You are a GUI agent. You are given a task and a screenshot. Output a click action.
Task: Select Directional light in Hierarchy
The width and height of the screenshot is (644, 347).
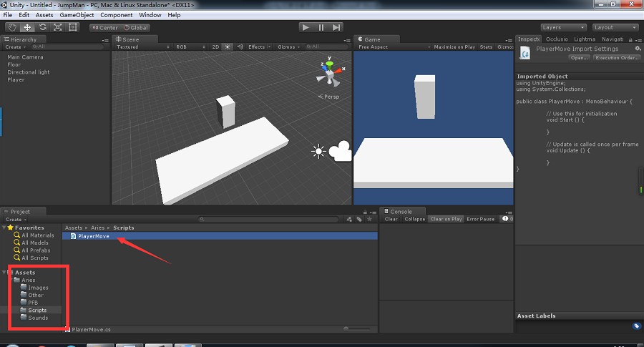(x=29, y=72)
